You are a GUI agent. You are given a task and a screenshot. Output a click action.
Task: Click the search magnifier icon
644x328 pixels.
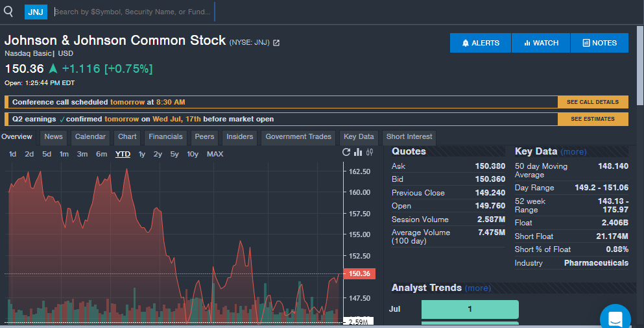point(8,12)
